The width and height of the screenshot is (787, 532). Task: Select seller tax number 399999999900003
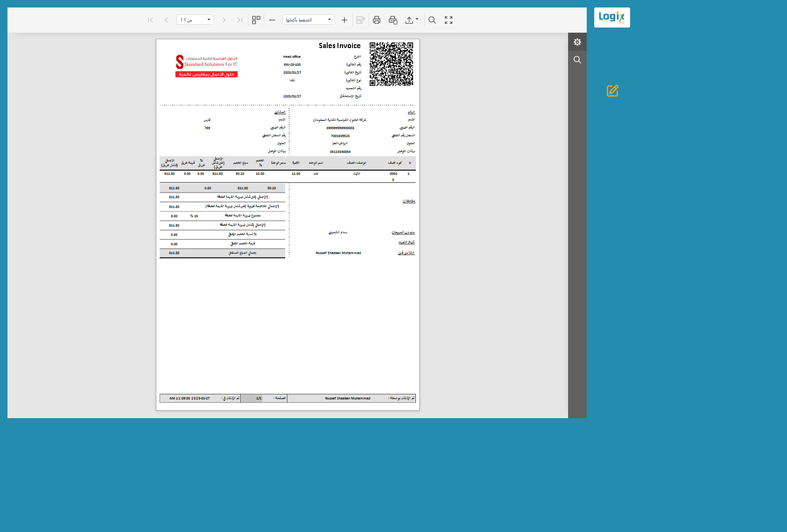point(340,128)
